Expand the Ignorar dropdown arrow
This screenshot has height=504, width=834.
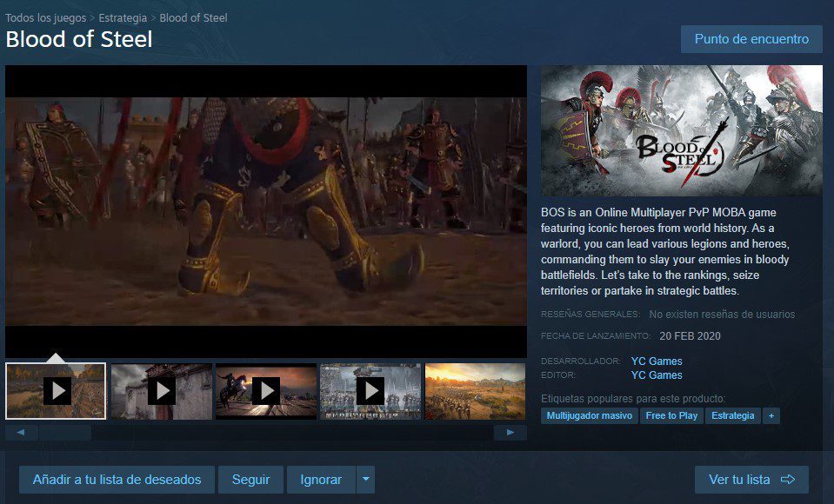click(x=366, y=480)
